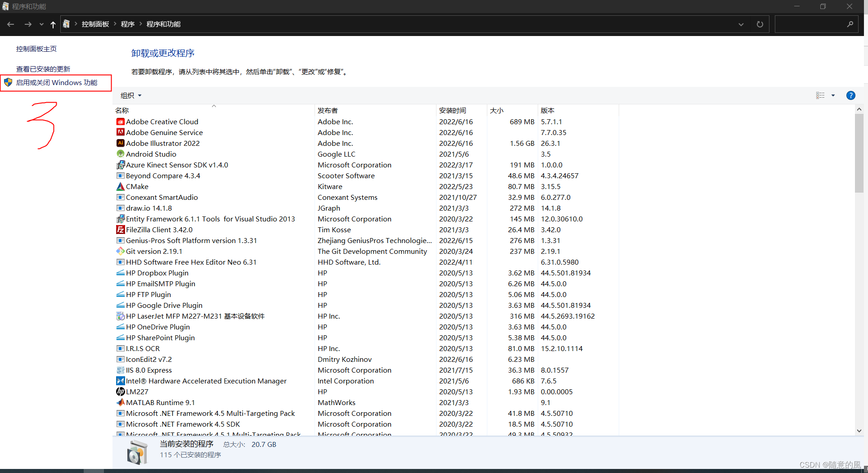Select the HP OneDrive Plugin row
Image resolution: width=868 pixels, height=473 pixels.
[366, 327]
